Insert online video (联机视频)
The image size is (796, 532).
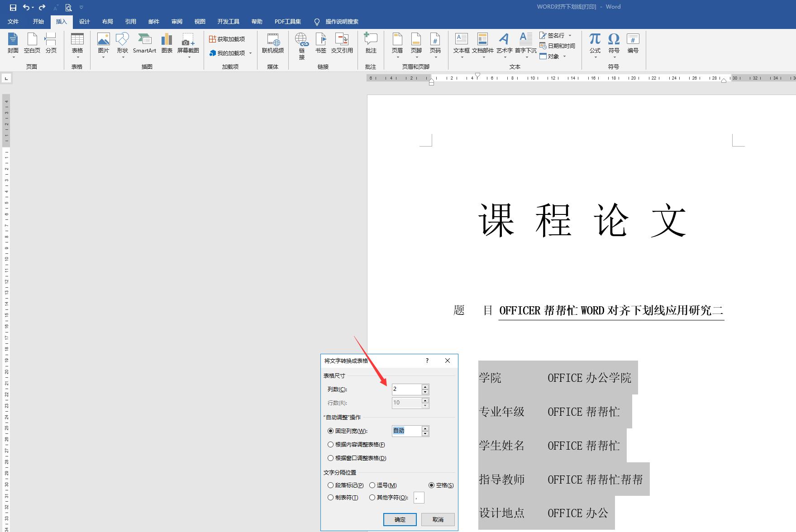[x=273, y=43]
